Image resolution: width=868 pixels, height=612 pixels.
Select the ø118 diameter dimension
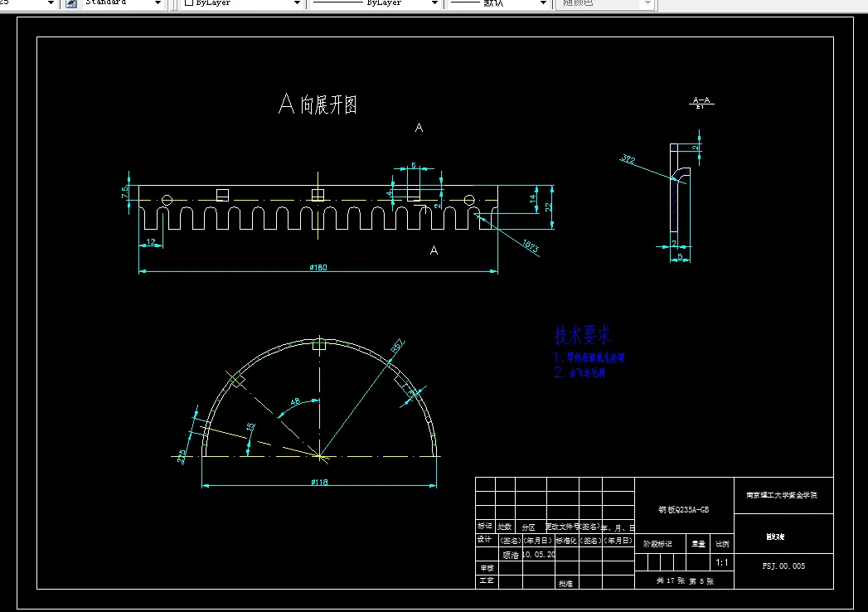pos(319,482)
